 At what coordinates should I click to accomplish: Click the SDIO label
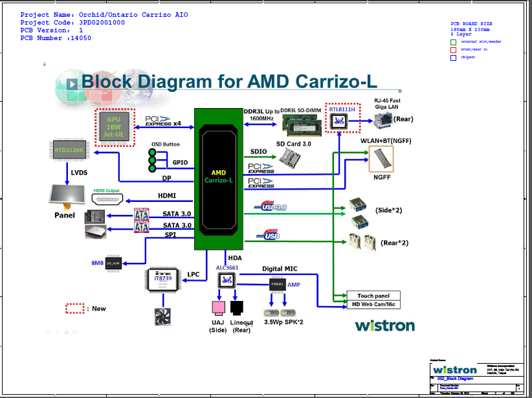(x=258, y=151)
